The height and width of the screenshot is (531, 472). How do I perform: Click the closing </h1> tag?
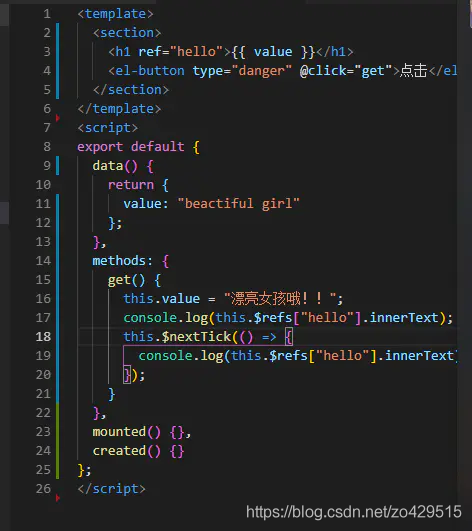(335, 52)
